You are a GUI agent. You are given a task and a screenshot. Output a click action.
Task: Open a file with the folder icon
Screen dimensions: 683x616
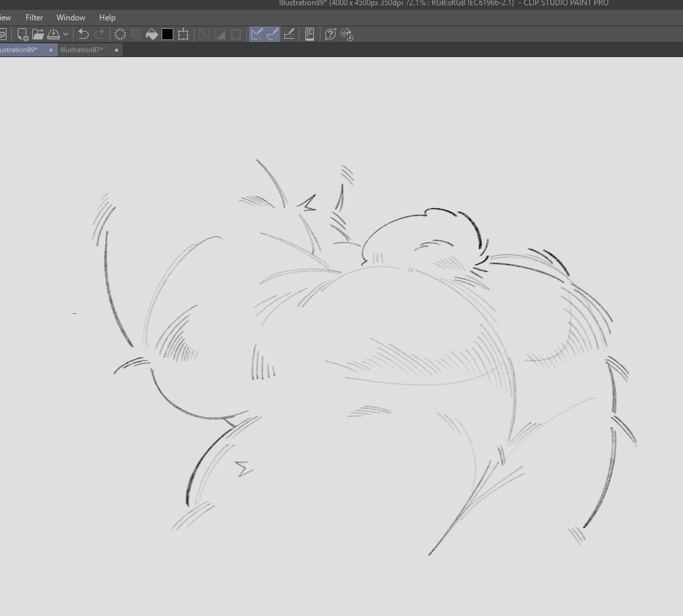38,34
